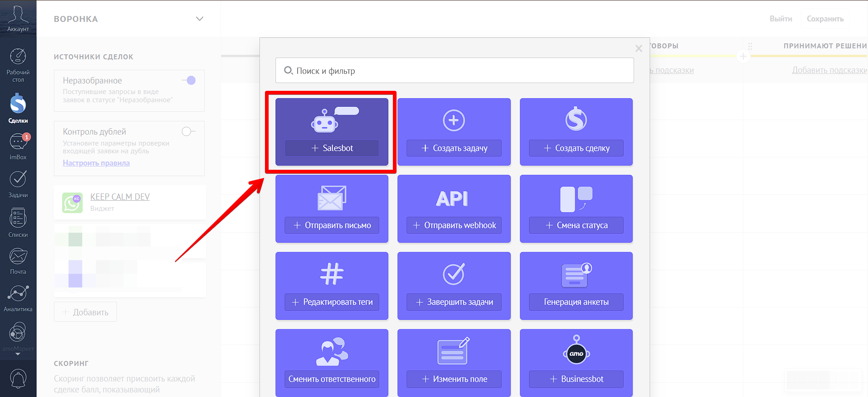The width and height of the screenshot is (868, 397).
Task: Toggle the Контроль дублей switch
Action: click(188, 131)
